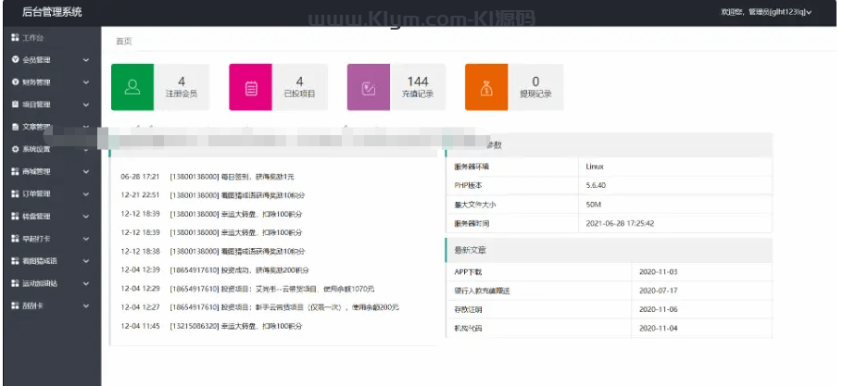Expand the 商城管理 menu chevron
This screenshot has height=386, width=868.
click(86, 171)
